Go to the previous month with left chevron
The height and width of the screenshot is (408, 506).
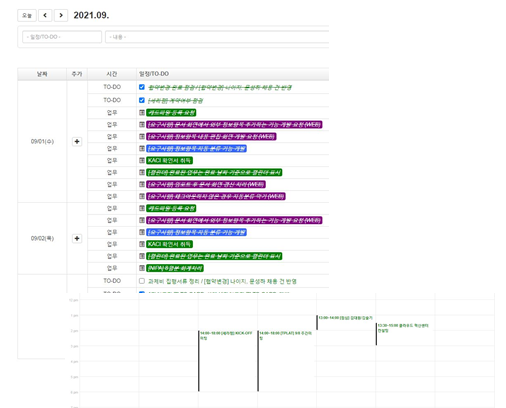[x=45, y=15]
